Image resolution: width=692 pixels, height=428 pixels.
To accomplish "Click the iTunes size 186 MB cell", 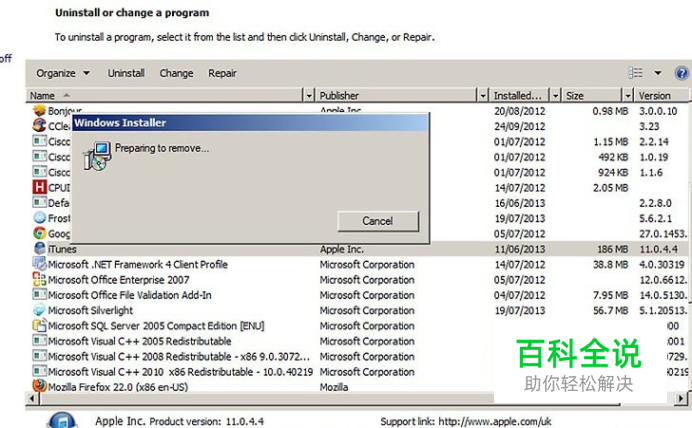I will click(x=613, y=249).
